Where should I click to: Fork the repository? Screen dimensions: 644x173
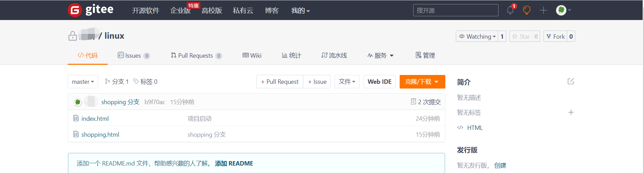(x=555, y=36)
